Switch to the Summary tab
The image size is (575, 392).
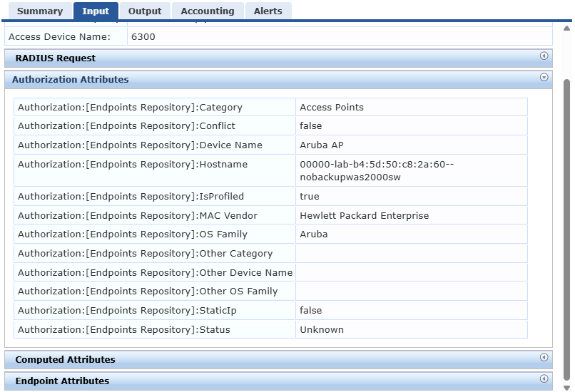pyautogui.click(x=40, y=11)
